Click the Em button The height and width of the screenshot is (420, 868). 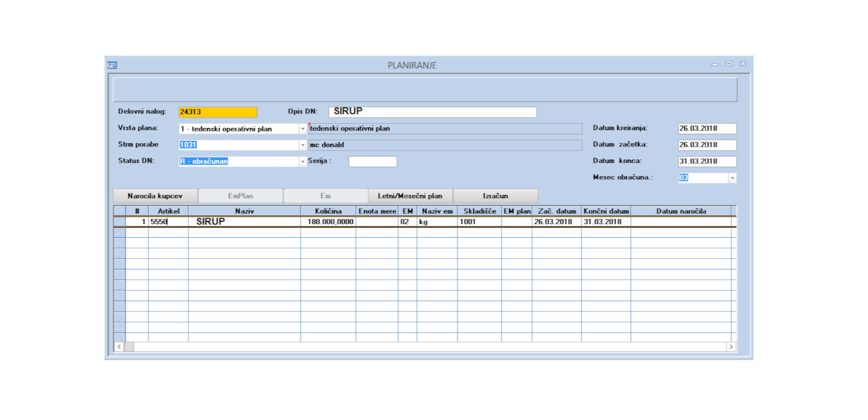(x=325, y=196)
